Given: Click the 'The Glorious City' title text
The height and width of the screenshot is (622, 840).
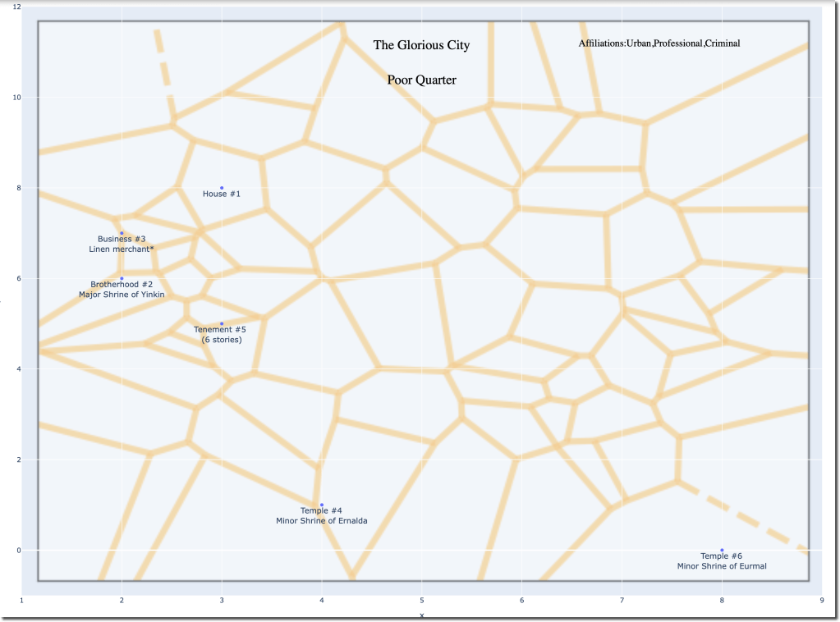Looking at the screenshot, I should (x=421, y=45).
